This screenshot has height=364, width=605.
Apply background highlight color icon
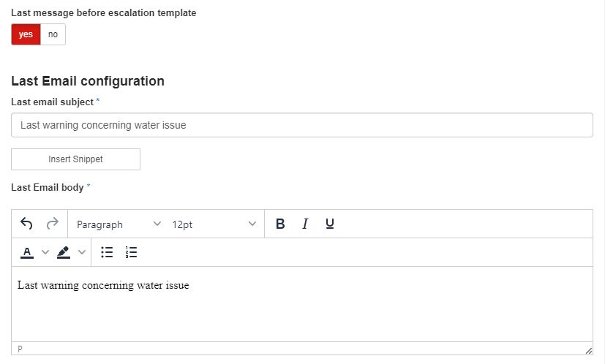pyautogui.click(x=64, y=252)
